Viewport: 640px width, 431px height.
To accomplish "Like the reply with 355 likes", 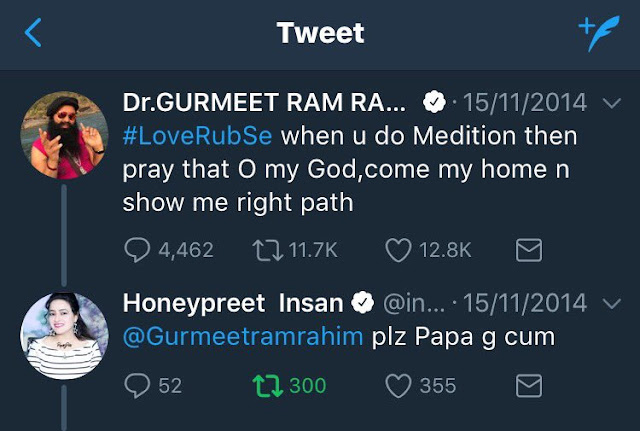I will pos(398,385).
